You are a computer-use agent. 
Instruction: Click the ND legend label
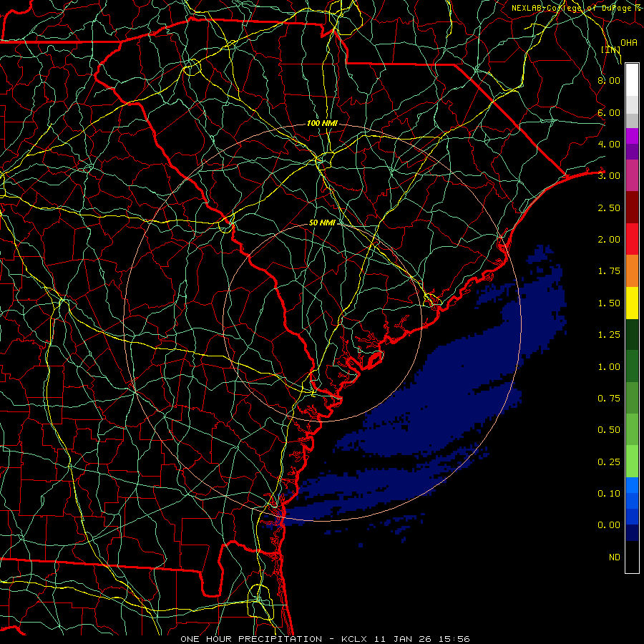pyautogui.click(x=615, y=557)
